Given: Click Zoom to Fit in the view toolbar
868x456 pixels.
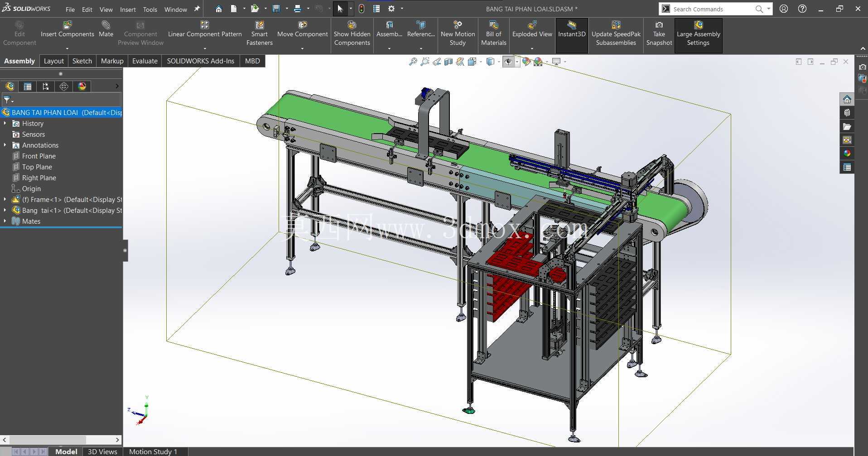Looking at the screenshot, I should [413, 62].
